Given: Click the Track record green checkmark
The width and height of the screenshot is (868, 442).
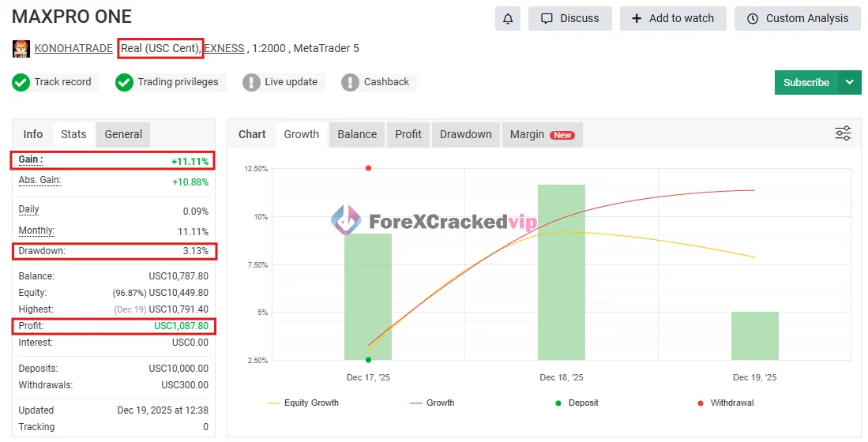Looking at the screenshot, I should pyautogui.click(x=21, y=82).
